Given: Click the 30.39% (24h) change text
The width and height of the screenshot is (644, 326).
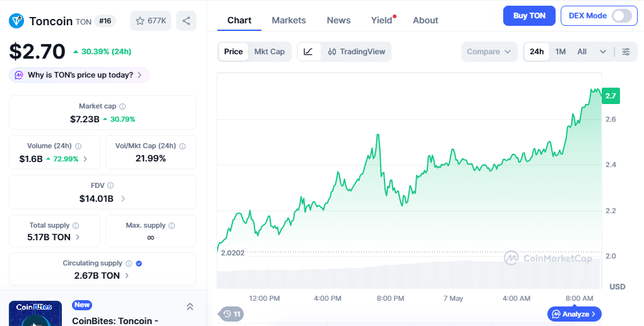Looking at the screenshot, I should [106, 52].
